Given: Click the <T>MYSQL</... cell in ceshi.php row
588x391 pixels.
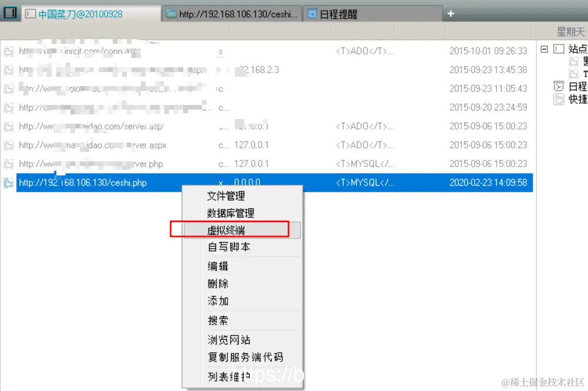Looking at the screenshot, I should coord(365,183).
